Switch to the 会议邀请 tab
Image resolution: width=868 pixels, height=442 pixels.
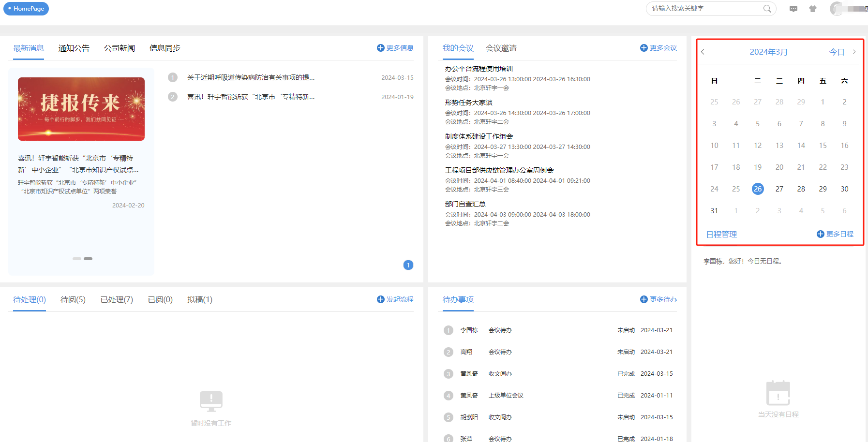pyautogui.click(x=501, y=48)
